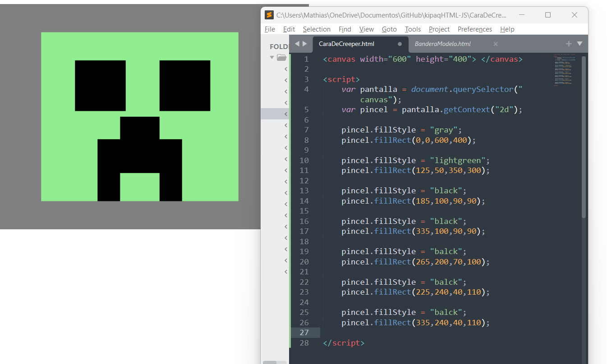Click the editor vertical scrollbar thumb
Screen dimensions: 607x364
584,137
